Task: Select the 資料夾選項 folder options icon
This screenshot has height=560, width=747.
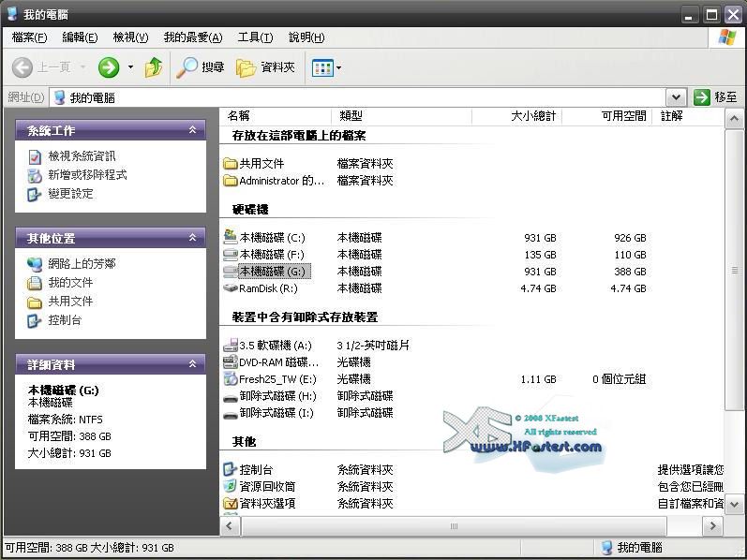Action: pos(231,503)
